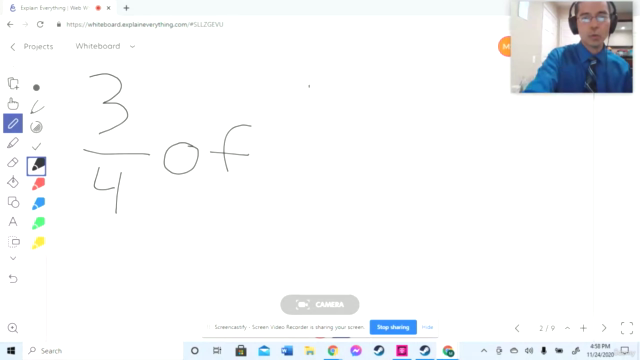Pick the green pen color

click(38, 223)
